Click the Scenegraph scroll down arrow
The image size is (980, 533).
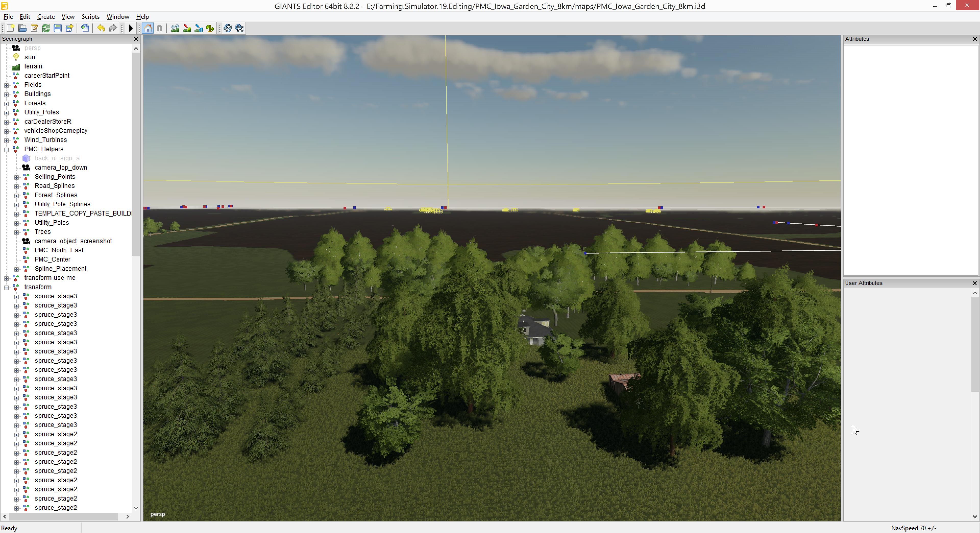[136, 508]
